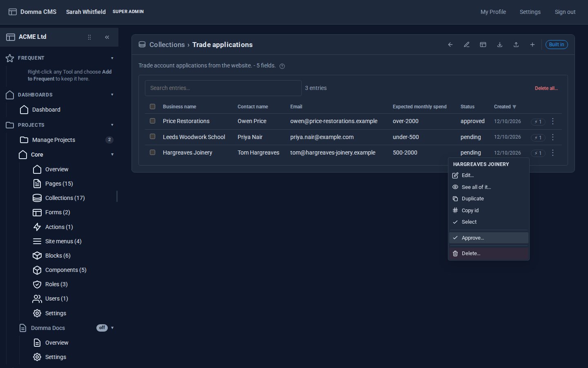Choose Delete… from the context menu
This screenshot has width=588, height=368.
489,254
